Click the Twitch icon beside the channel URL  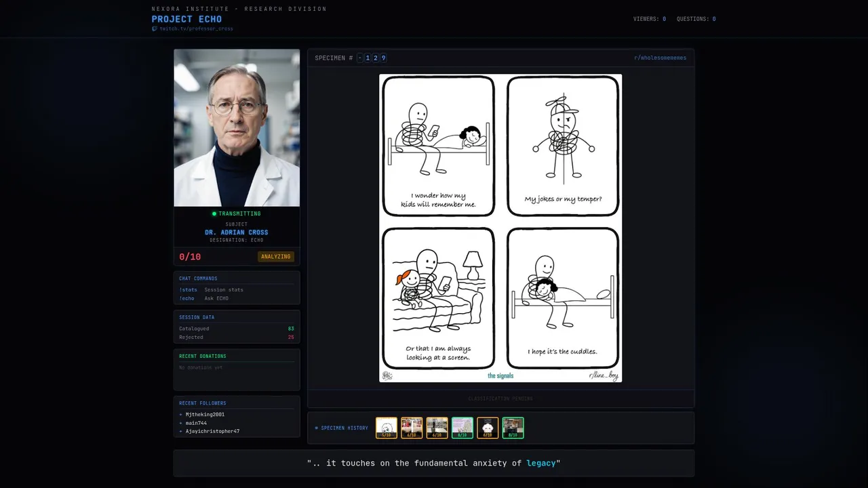coord(155,29)
